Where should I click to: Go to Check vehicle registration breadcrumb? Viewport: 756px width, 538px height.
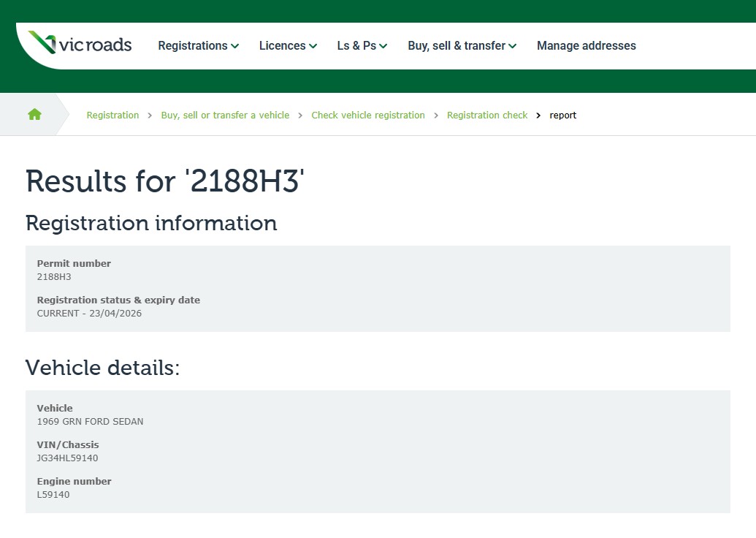367,115
